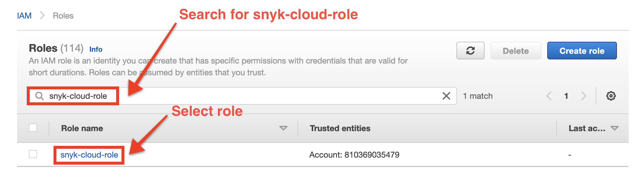
Task: Sort by Last activity column arrow
Action: [614, 128]
